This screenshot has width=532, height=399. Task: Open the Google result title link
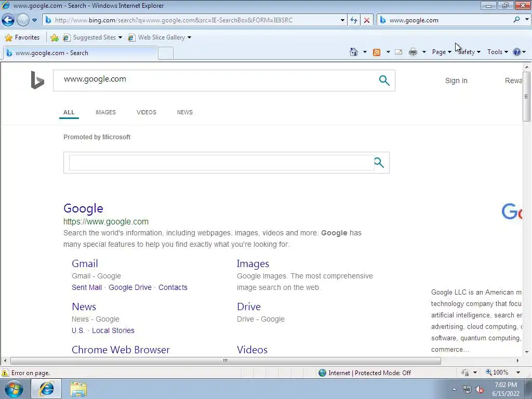click(83, 208)
